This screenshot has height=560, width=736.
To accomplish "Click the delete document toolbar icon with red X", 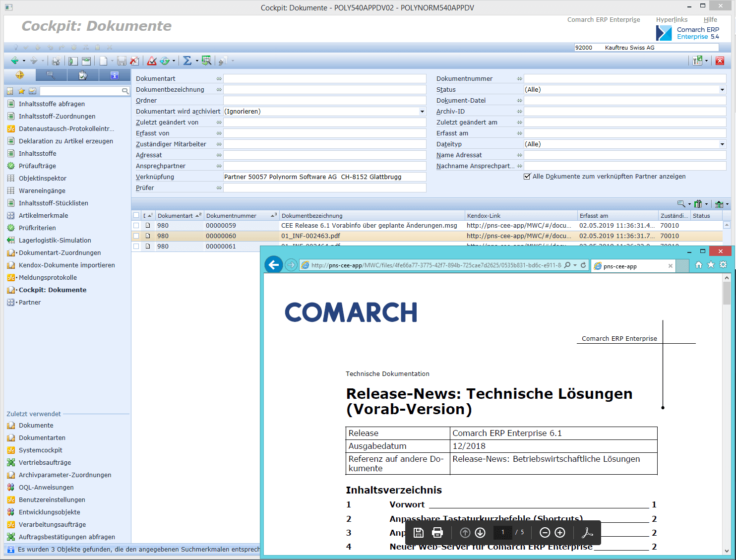I will [134, 61].
